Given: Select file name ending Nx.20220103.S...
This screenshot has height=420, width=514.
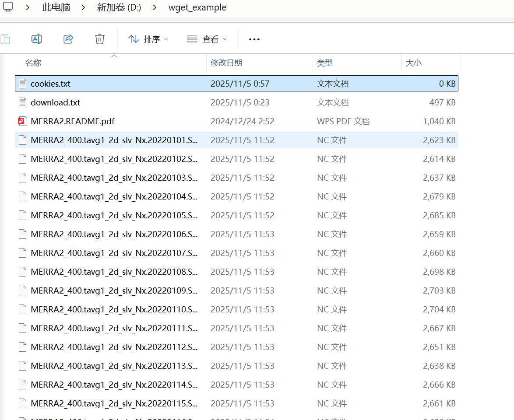Looking at the screenshot, I should tap(114, 178).
